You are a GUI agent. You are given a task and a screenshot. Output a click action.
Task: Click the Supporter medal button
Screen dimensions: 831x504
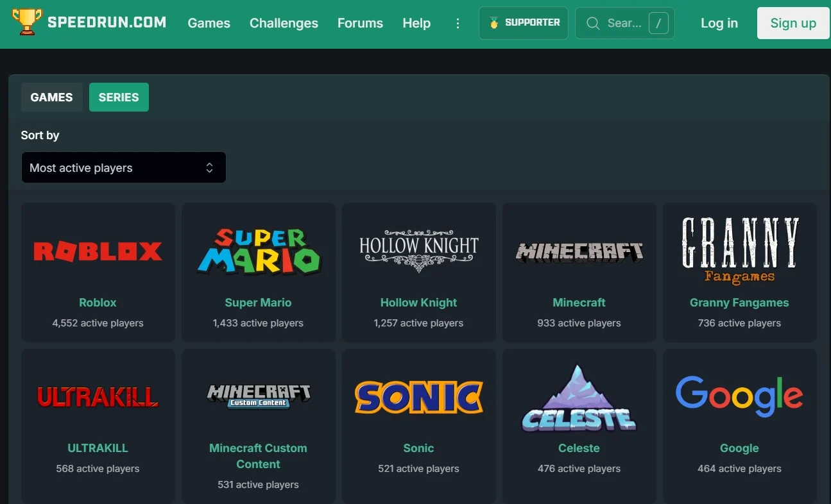(x=524, y=23)
